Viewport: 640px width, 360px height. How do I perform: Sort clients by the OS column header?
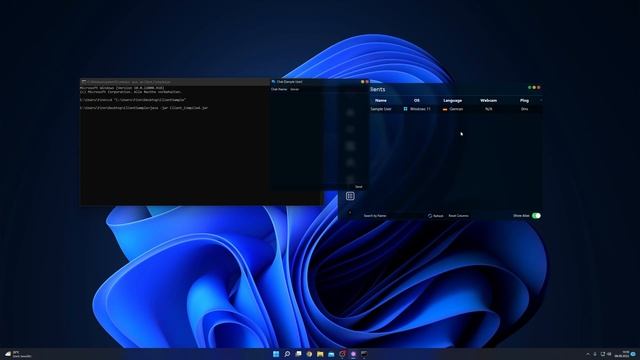coord(416,100)
